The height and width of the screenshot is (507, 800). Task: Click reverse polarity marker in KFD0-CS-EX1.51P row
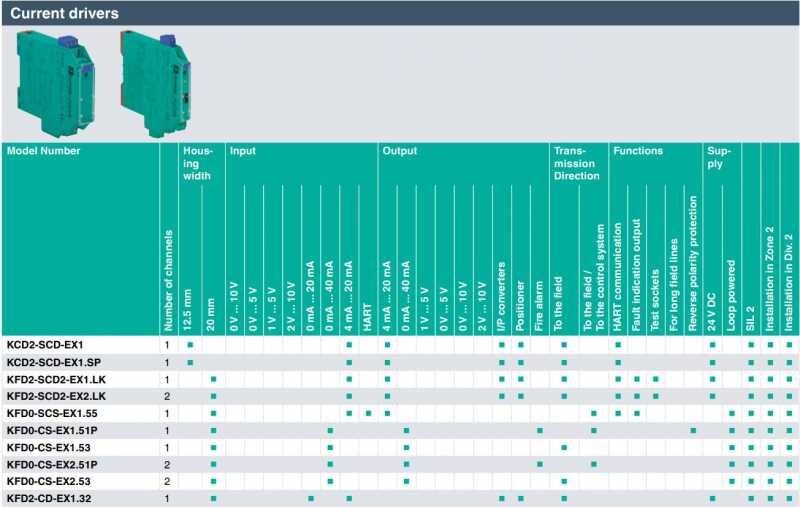coord(693,430)
